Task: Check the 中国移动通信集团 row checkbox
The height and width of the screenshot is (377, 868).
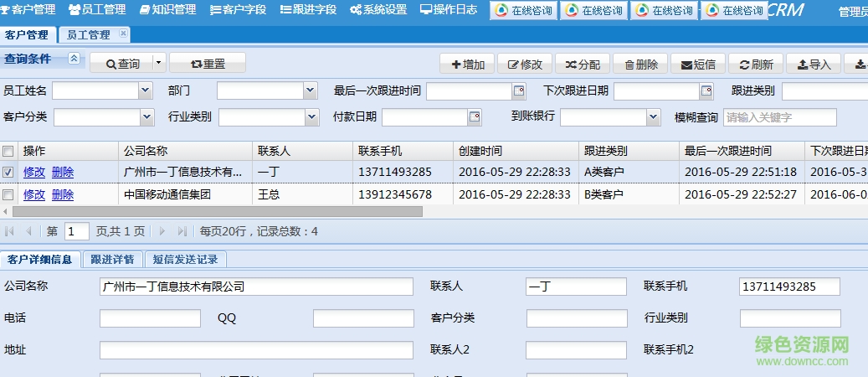Action: 8,194
